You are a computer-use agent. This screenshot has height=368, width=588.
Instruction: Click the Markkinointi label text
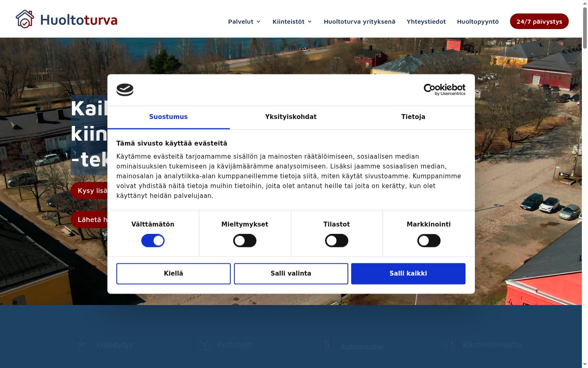[x=429, y=224]
